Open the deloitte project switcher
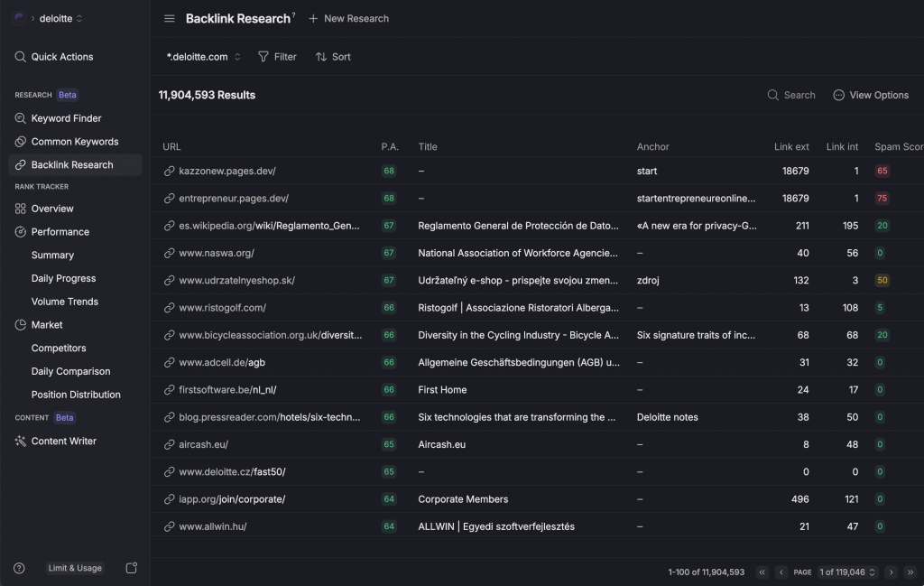 click(60, 18)
